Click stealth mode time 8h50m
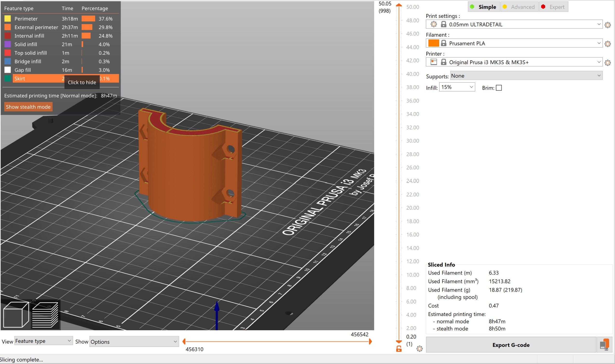Image resolution: width=615 pixels, height=364 pixels. click(497, 329)
